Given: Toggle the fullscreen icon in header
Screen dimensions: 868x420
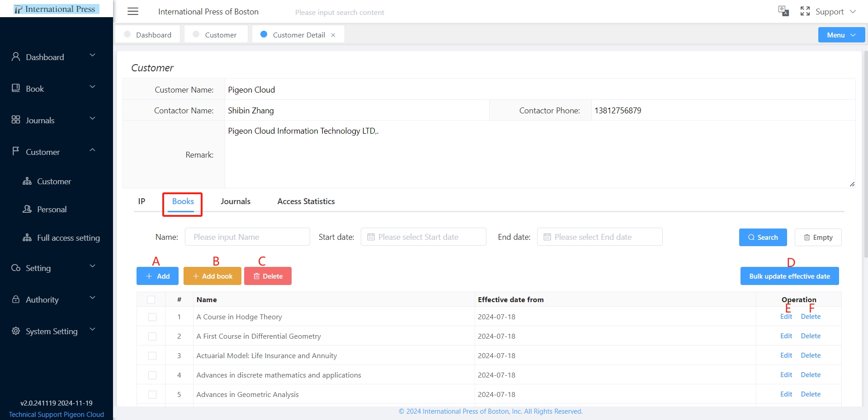Looking at the screenshot, I should pos(805,11).
